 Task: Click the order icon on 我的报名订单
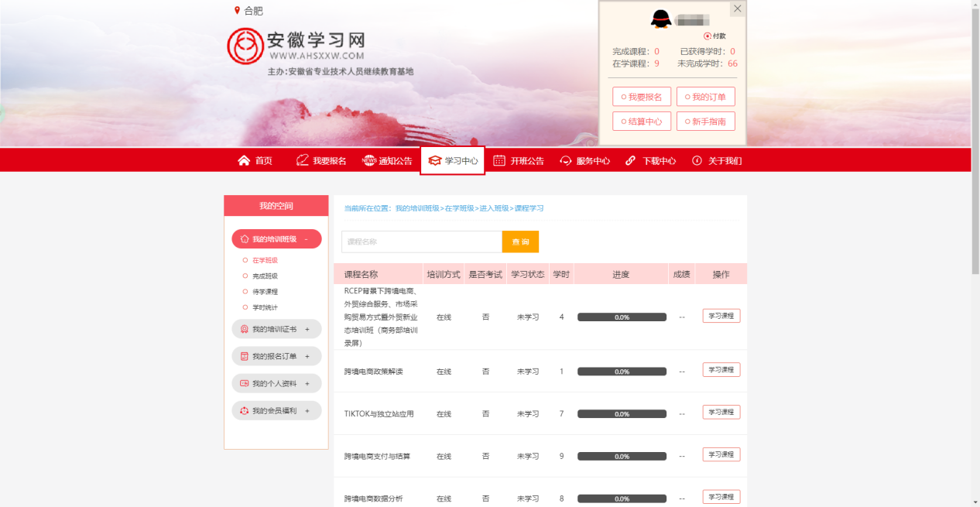click(x=245, y=356)
